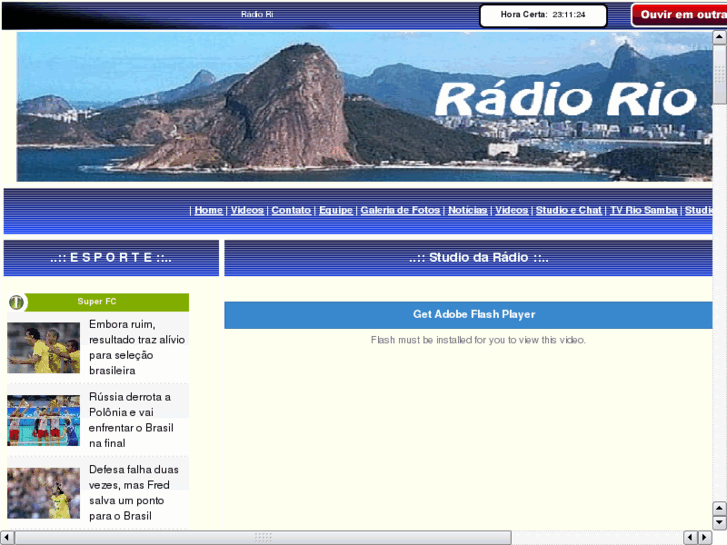Click the Super FC round logo icon
727x545 pixels.
[x=17, y=302]
